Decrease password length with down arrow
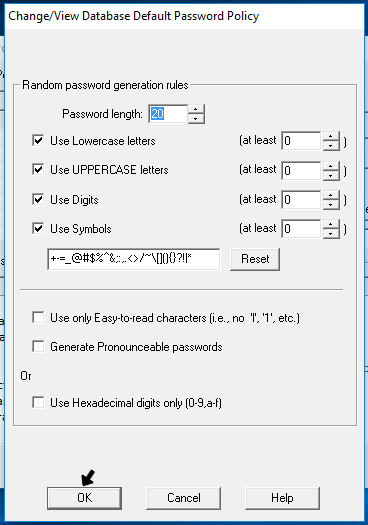Screen dimensions: 368x525 coord(196,119)
